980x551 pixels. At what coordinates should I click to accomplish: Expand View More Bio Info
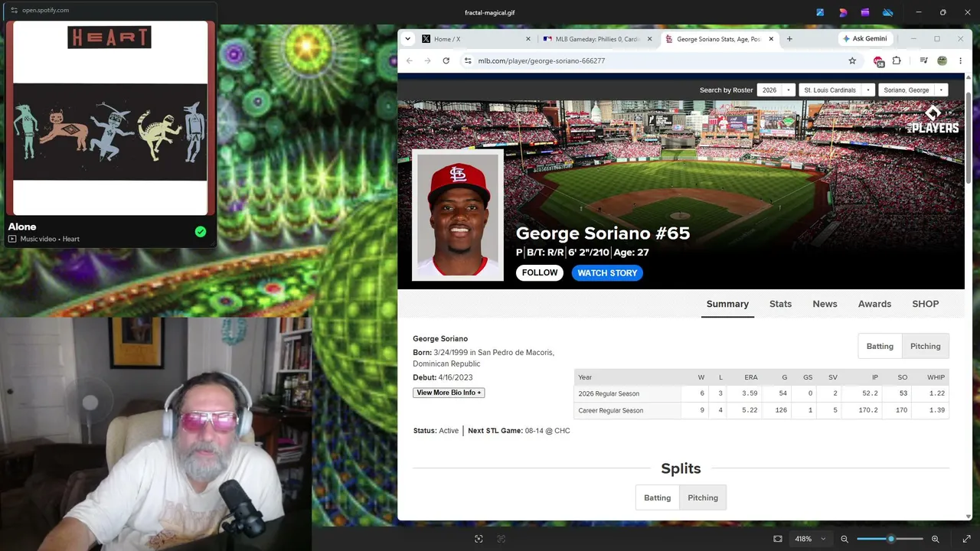[449, 393]
